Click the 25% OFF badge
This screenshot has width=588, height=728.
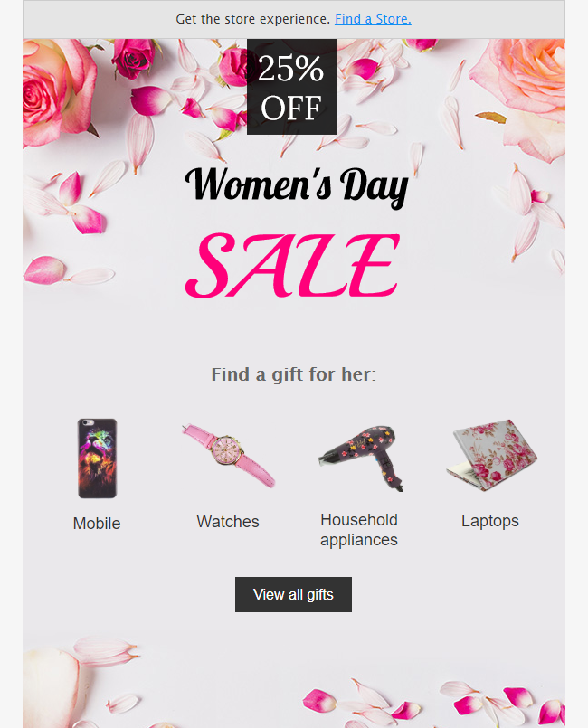pyautogui.click(x=291, y=87)
